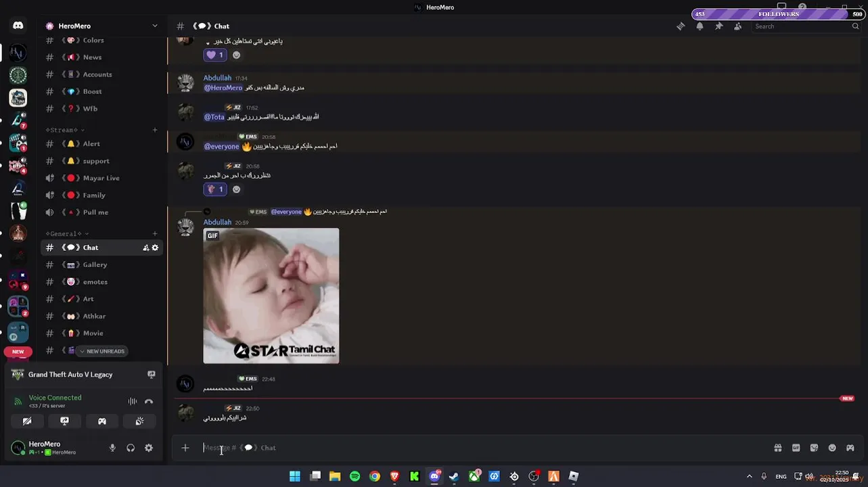Add reaction beside purple heart reaction
The height and width of the screenshot is (487, 868).
(236, 55)
